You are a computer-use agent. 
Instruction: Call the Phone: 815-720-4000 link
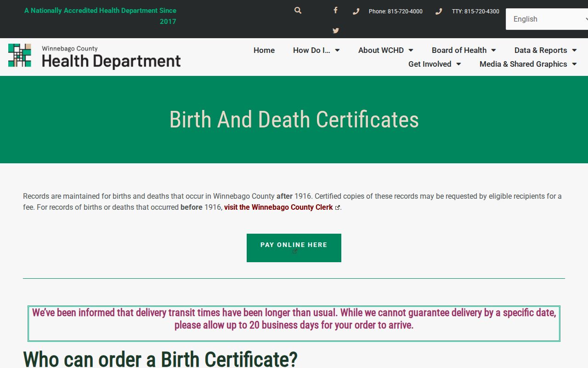(396, 11)
